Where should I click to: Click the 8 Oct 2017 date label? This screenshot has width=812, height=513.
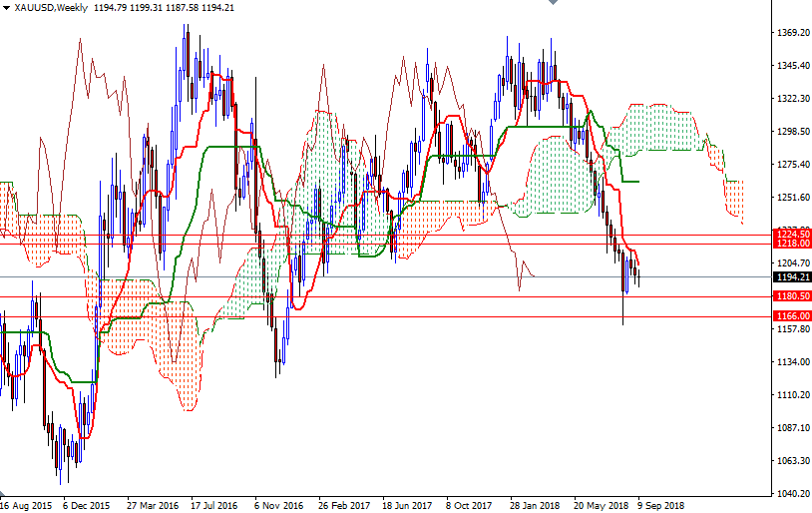tap(469, 505)
